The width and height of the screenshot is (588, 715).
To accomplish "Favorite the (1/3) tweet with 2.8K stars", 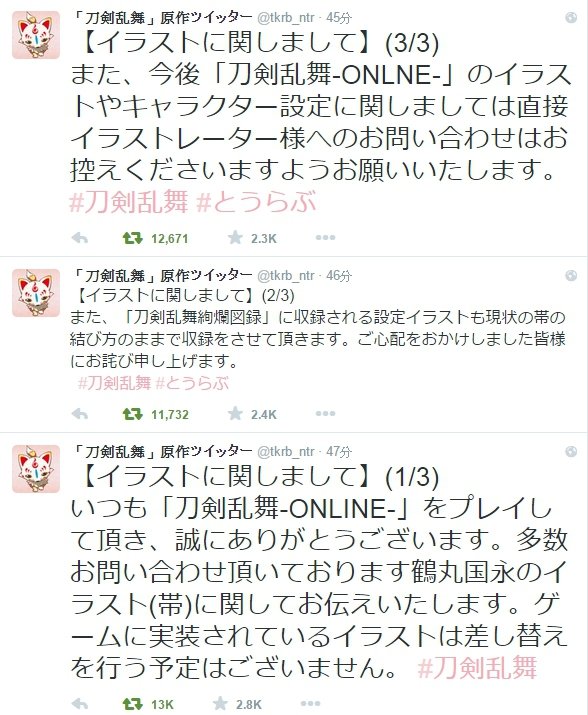I will click(x=220, y=703).
